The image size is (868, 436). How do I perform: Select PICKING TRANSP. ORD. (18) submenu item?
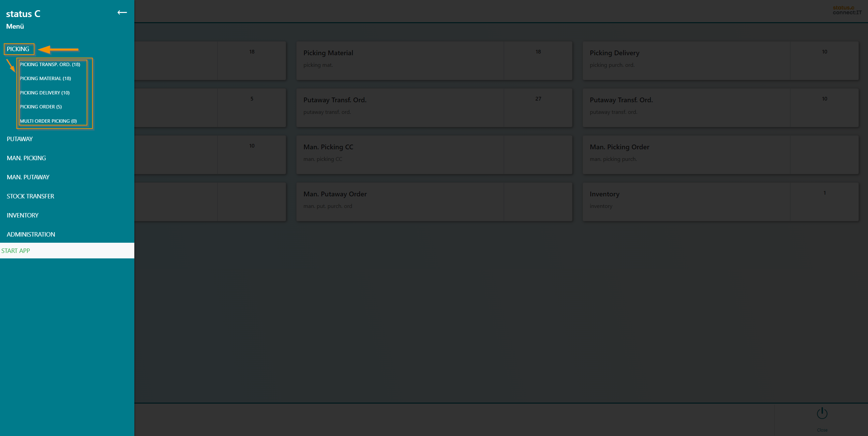[x=50, y=64]
